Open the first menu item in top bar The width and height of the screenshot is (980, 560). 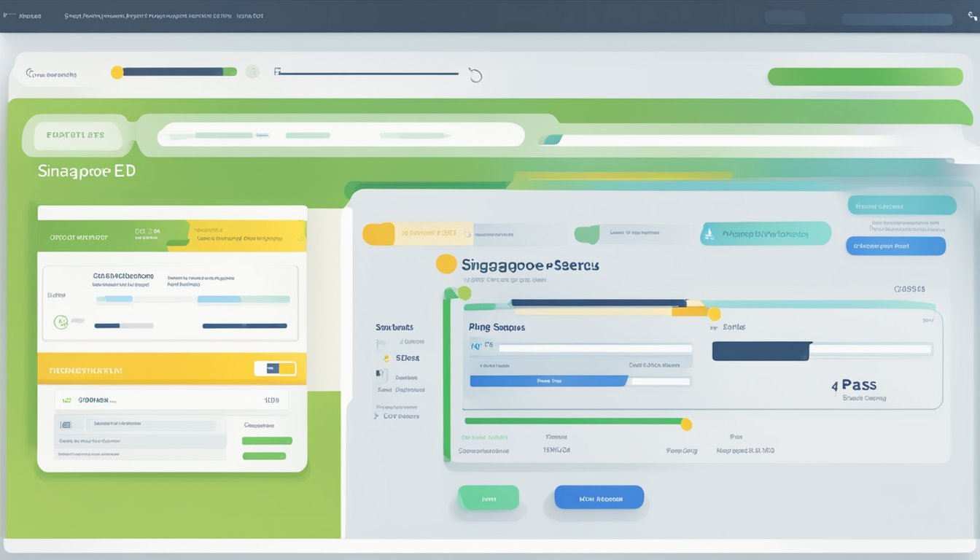(29, 15)
